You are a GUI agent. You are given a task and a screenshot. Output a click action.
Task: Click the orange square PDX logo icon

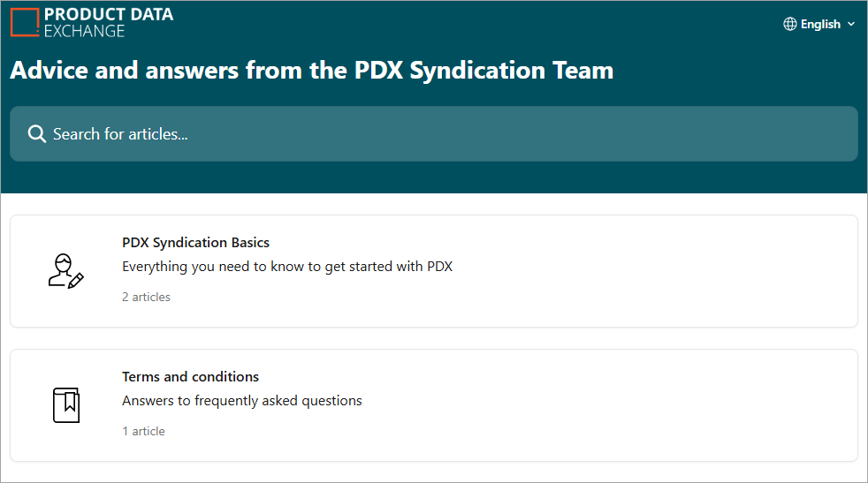(25, 22)
